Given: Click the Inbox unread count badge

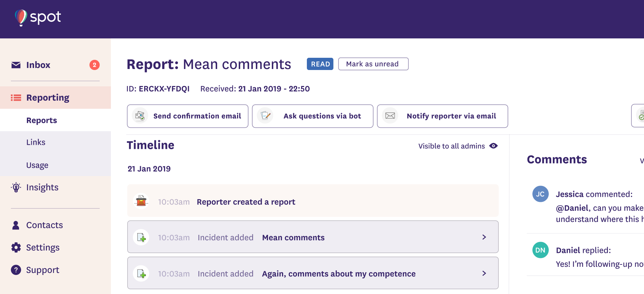Looking at the screenshot, I should point(95,65).
